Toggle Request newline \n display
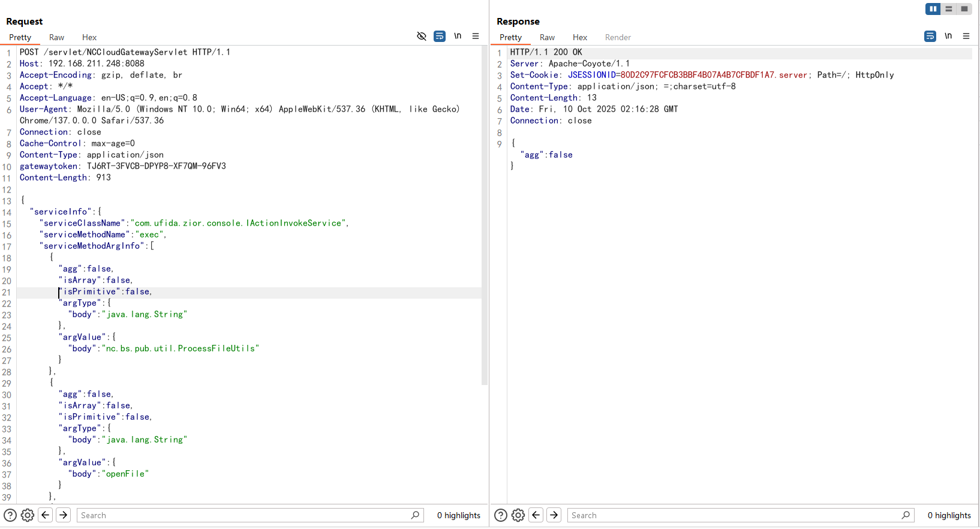The height and width of the screenshot is (529, 980). [x=458, y=36]
